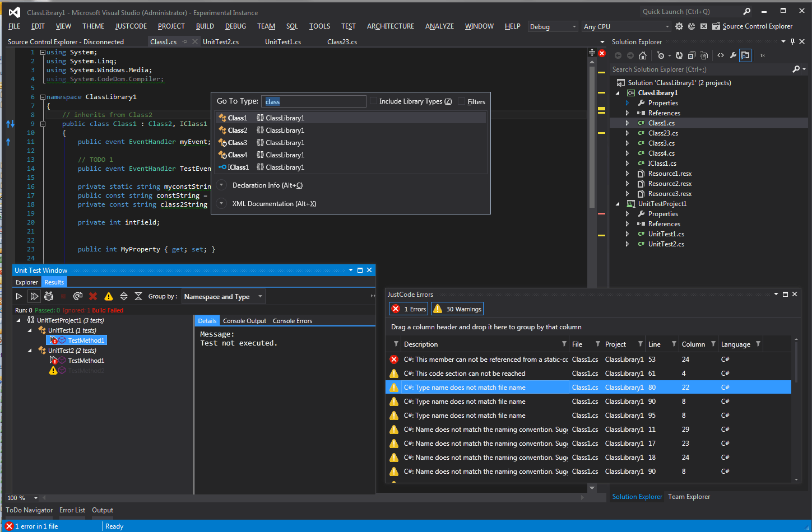The image size is (812, 532).
Task: Click Show All Files icon in Solution Explorer
Action: [704, 55]
